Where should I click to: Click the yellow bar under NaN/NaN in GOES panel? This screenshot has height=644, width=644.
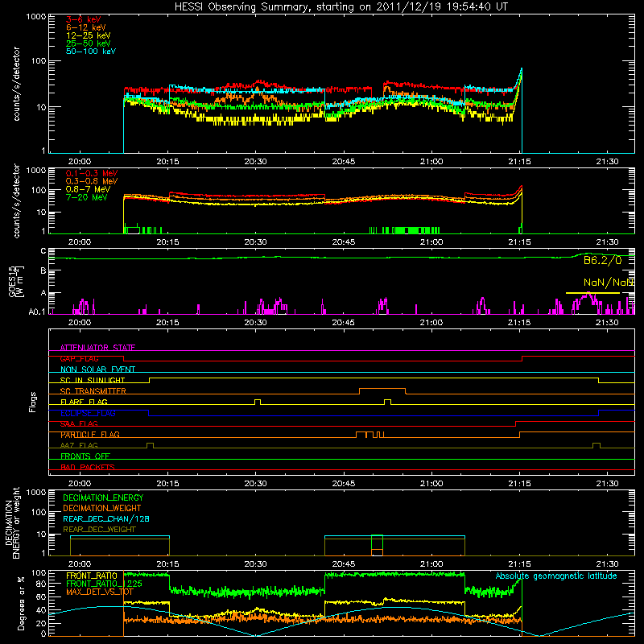point(592,293)
